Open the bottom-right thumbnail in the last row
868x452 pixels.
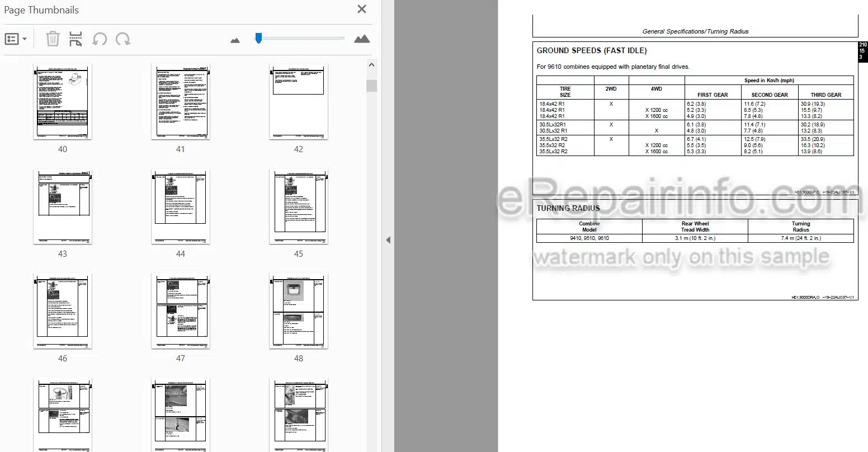[299, 415]
